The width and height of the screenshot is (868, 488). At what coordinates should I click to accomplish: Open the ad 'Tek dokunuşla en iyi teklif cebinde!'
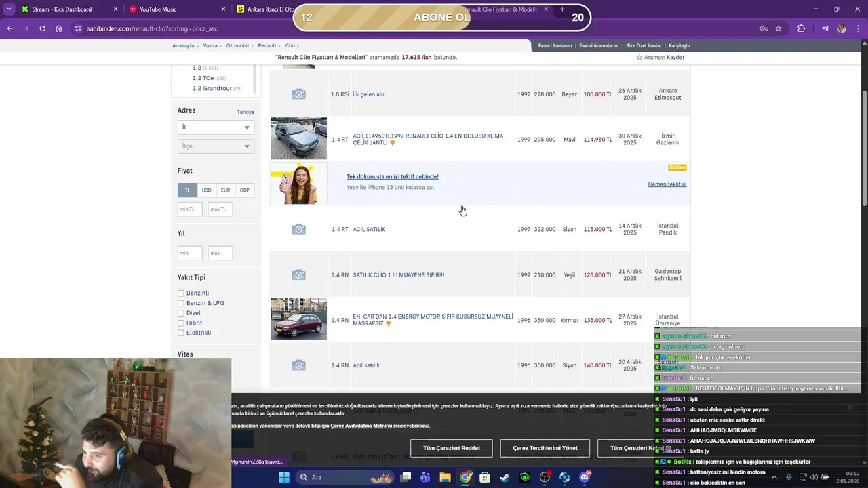392,176
